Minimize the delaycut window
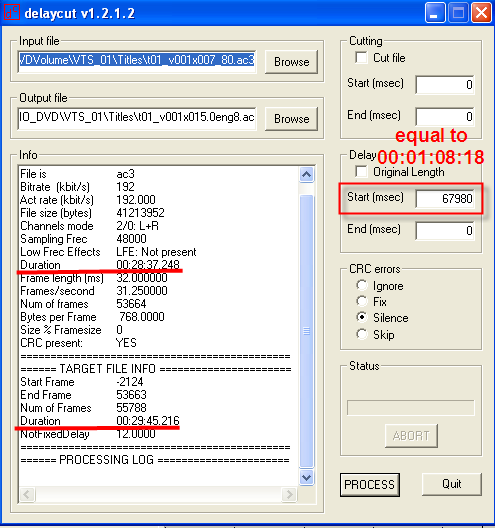This screenshot has width=495, height=528. click(x=434, y=13)
